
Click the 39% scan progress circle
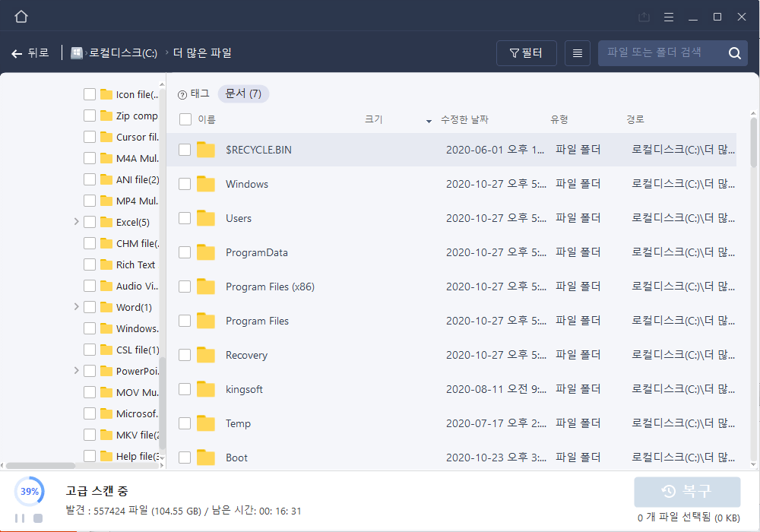click(30, 492)
